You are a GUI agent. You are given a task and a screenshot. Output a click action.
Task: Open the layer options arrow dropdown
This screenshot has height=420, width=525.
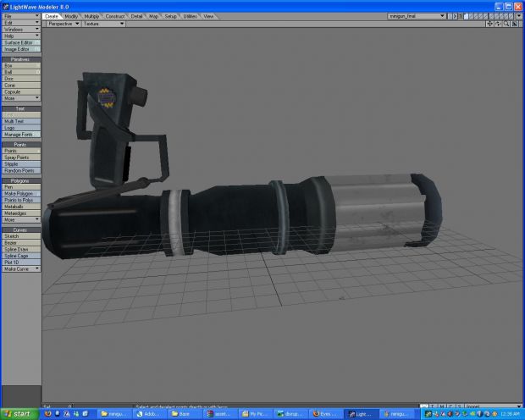click(519, 16)
